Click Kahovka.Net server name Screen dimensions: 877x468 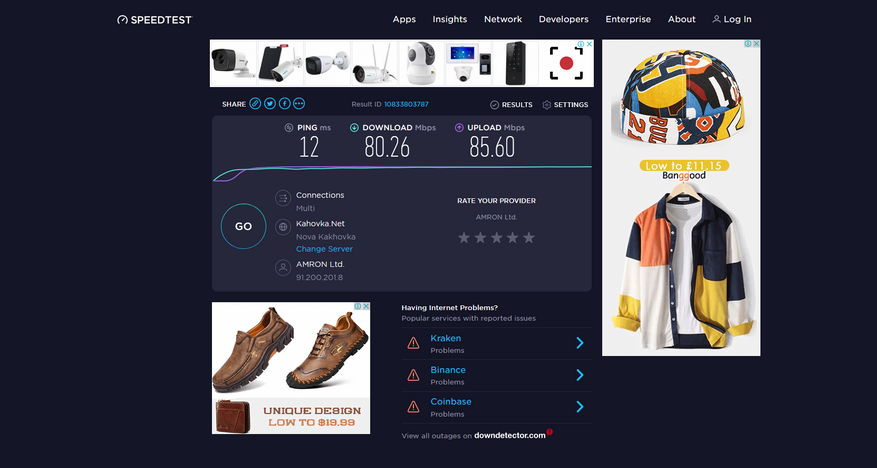[x=320, y=224]
